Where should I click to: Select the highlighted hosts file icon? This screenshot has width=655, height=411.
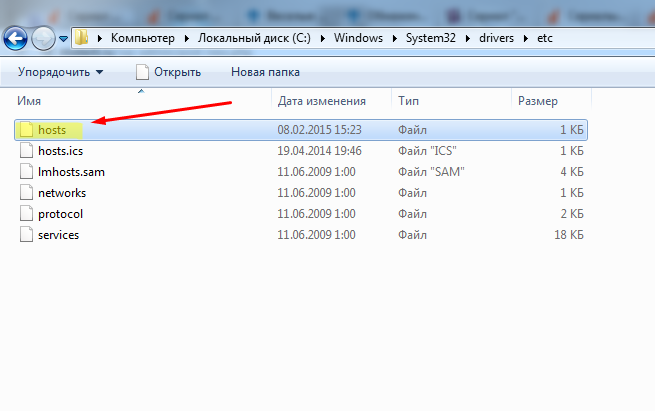pos(27,130)
